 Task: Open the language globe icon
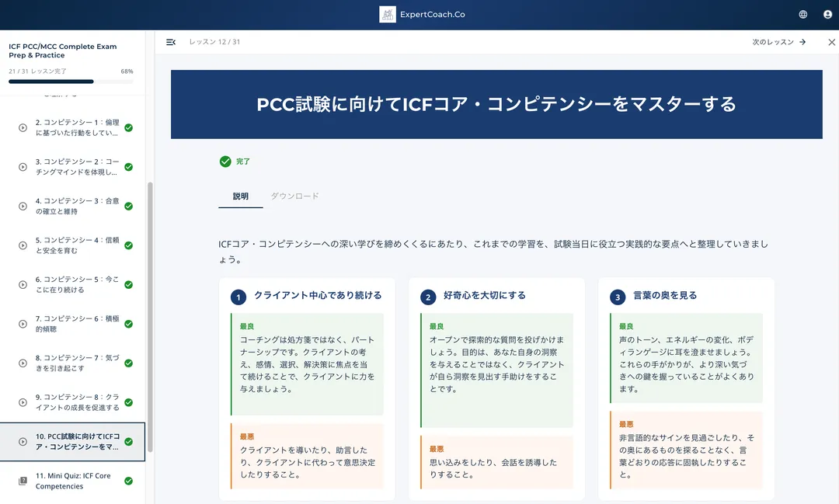[803, 15]
